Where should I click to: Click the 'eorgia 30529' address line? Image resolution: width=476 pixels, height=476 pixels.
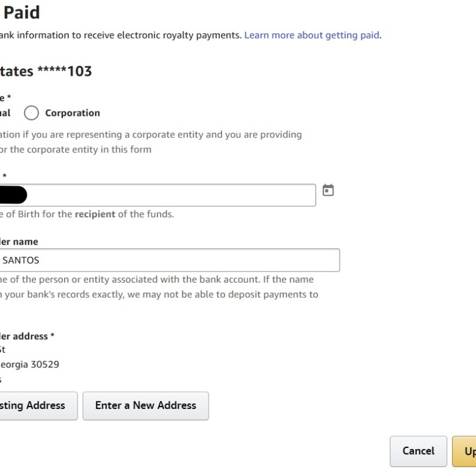pos(29,364)
